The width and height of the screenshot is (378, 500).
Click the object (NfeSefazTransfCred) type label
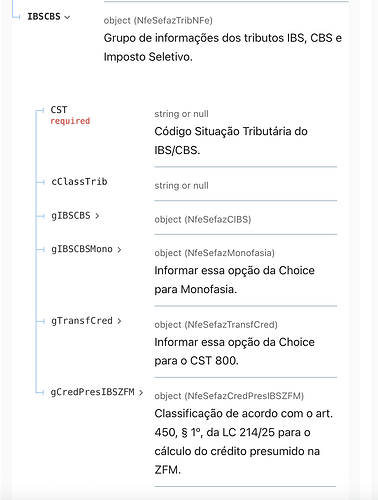[x=216, y=325]
